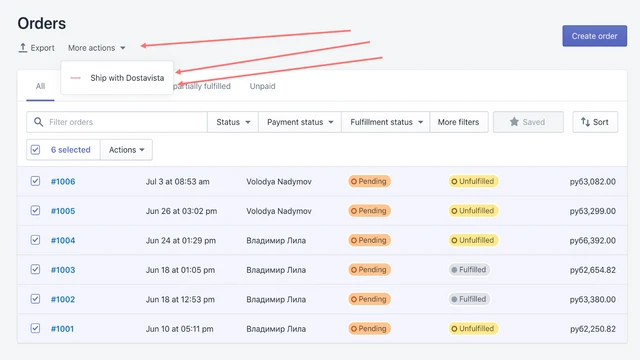Open order #1005 link

[63, 211]
